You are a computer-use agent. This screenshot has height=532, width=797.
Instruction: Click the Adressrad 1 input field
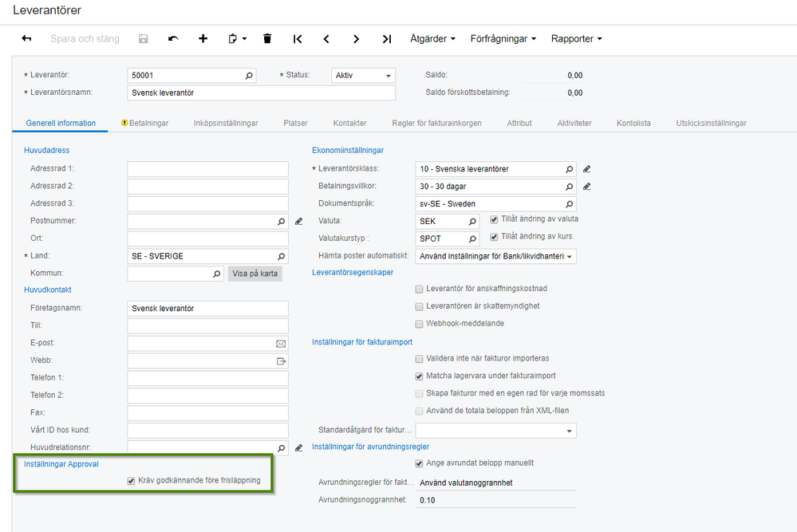click(x=207, y=169)
